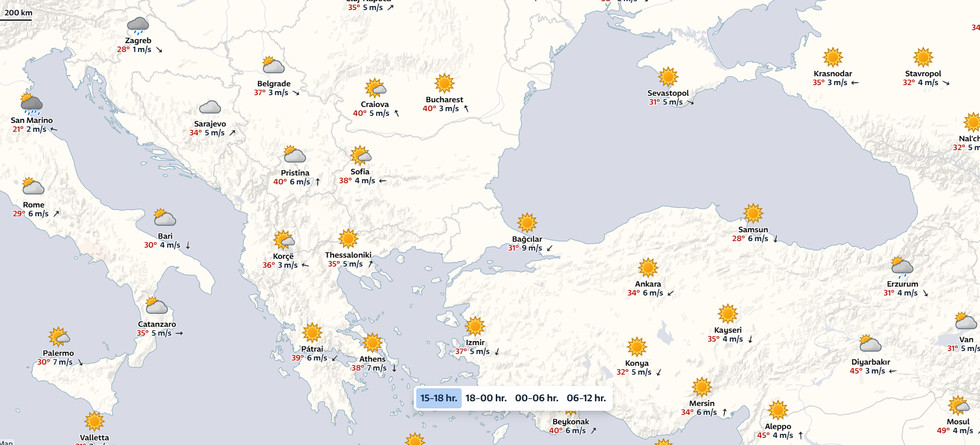Click the rain cloud icon above Zagreb

138,26
